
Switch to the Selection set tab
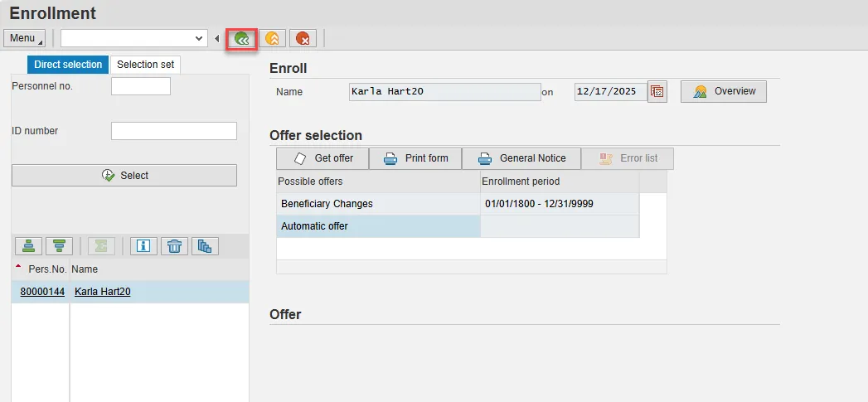(x=146, y=64)
